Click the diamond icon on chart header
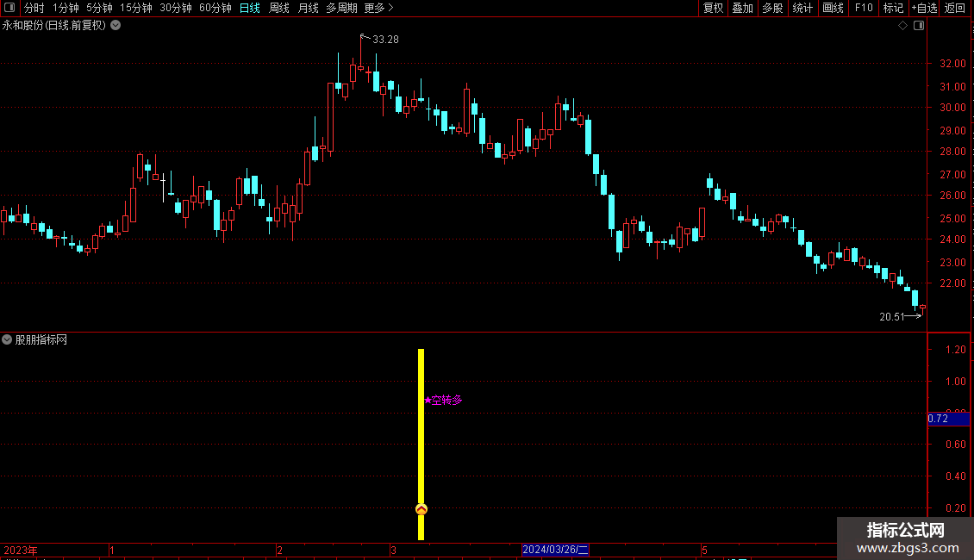 [x=903, y=26]
